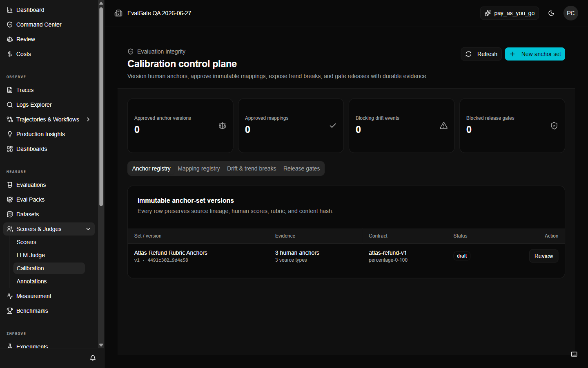Click keyboard shortcuts icon at bottom right
This screenshot has height=368, width=588.
tap(574, 354)
